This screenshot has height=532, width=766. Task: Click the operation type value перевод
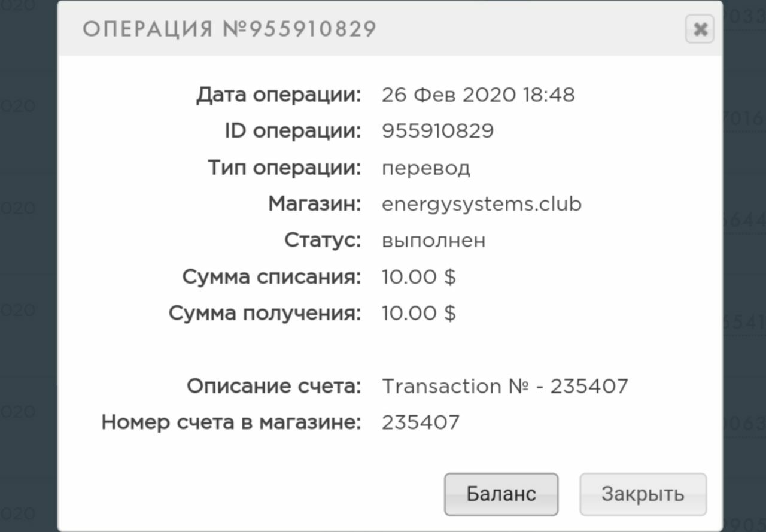[425, 168]
